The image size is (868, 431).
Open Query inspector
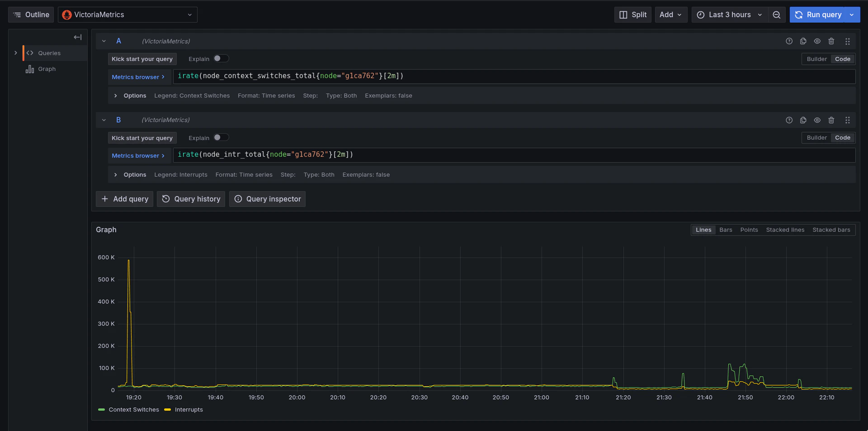click(x=268, y=199)
